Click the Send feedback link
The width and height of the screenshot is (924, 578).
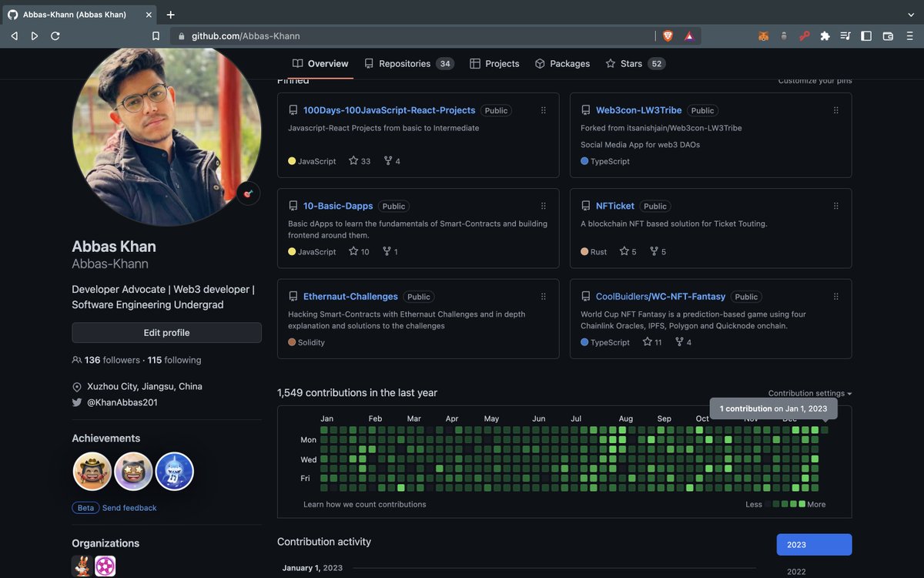(x=129, y=508)
